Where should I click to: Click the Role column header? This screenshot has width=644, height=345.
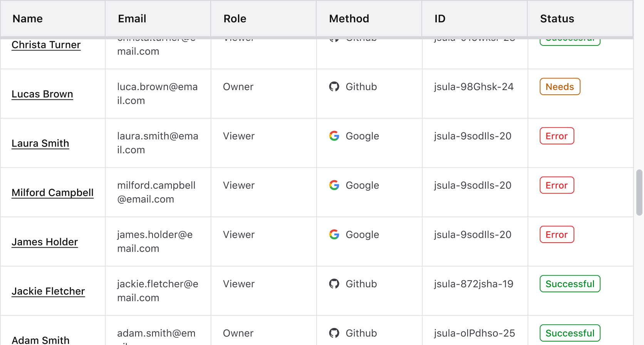pos(235,18)
